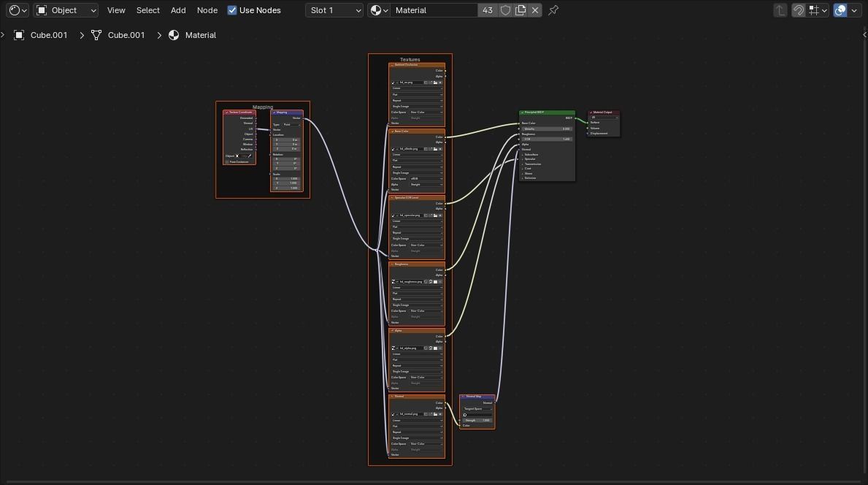
Task: Open folder icon in Ambient Occlusion image node
Action: pyautogui.click(x=435, y=83)
